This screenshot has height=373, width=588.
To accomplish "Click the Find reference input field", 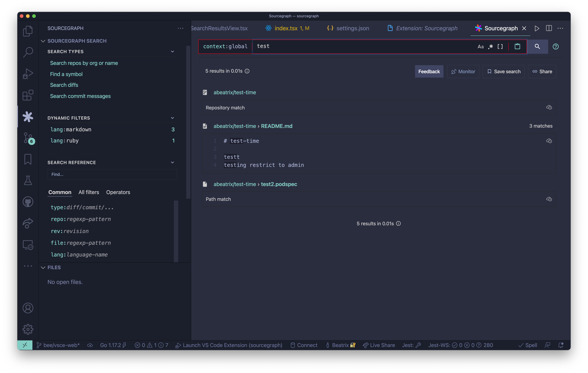I will click(112, 174).
